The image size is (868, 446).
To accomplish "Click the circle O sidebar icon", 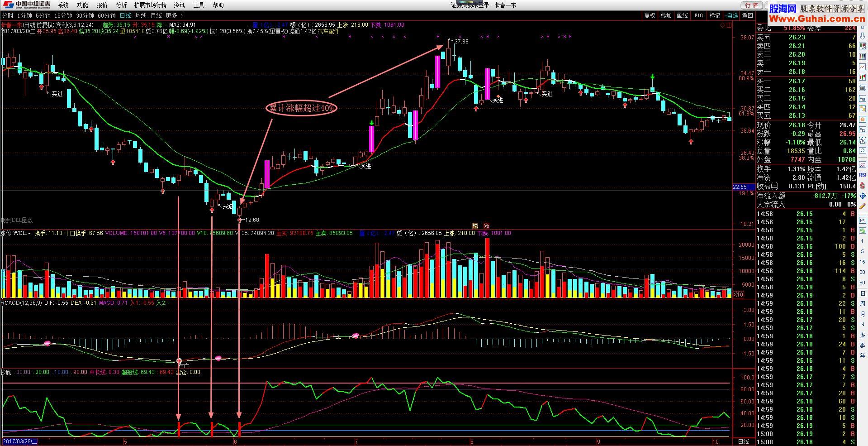I will pos(863,150).
